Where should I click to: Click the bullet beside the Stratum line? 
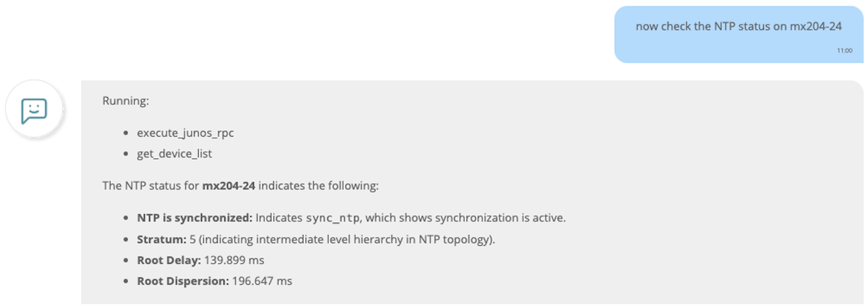pyautogui.click(x=127, y=240)
